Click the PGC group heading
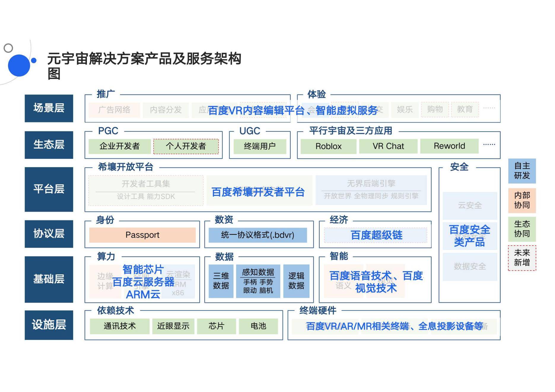Image resolution: width=555 pixels, height=392 pixels. pos(108,131)
